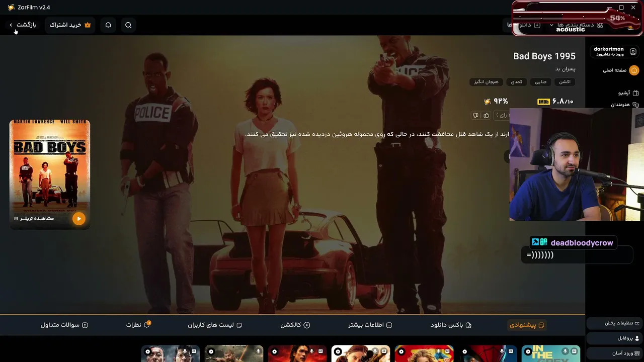
Task: Switch to the اطلاعات بیشتر tab
Action: [x=370, y=325]
